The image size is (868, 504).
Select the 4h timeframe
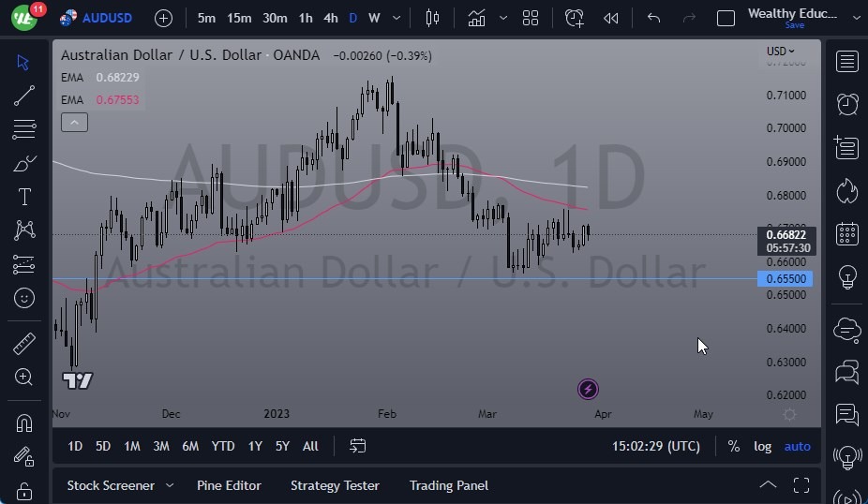pyautogui.click(x=331, y=18)
